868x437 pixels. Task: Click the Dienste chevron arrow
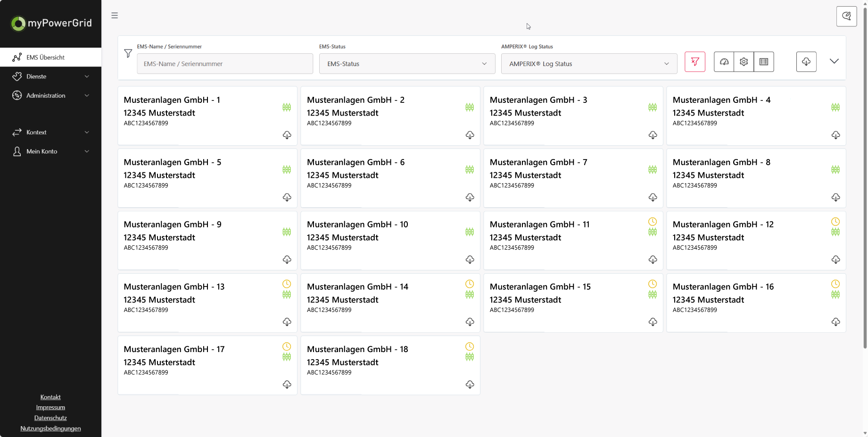pyautogui.click(x=87, y=76)
